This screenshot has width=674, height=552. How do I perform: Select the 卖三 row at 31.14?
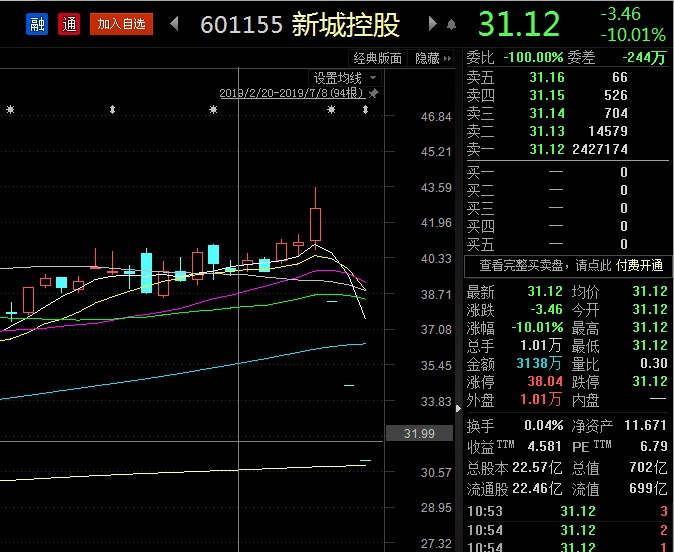click(x=567, y=113)
